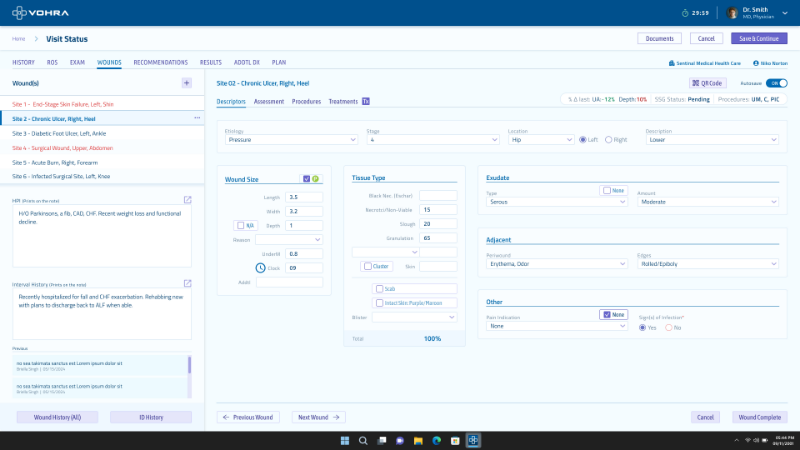Click the clock icon beside Clock field
The image size is (800, 450).
click(x=260, y=268)
